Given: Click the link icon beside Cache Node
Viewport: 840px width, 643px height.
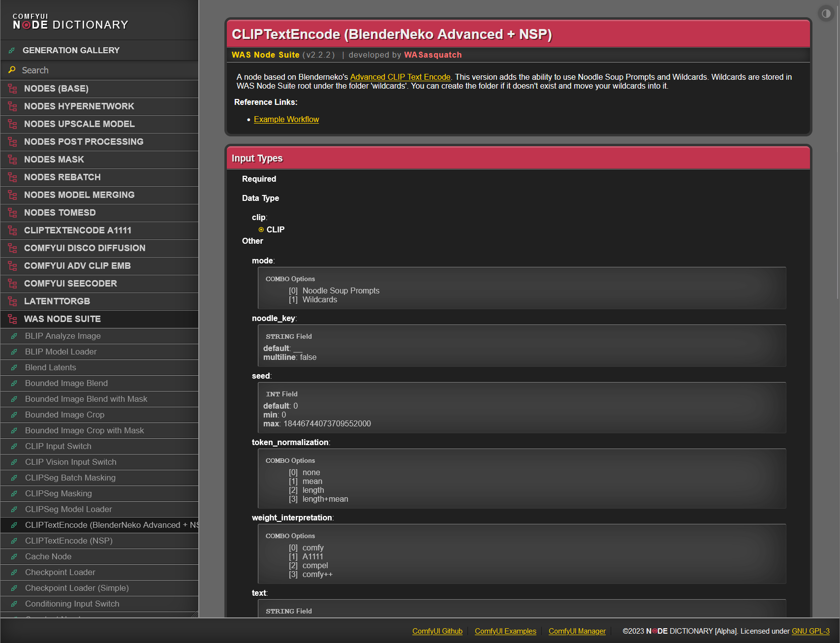Looking at the screenshot, I should pos(14,556).
